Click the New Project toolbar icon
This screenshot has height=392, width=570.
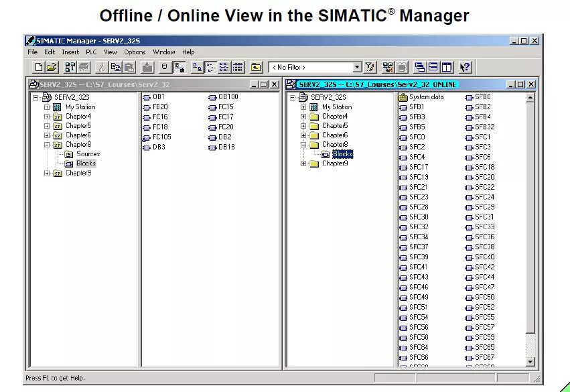(39, 67)
